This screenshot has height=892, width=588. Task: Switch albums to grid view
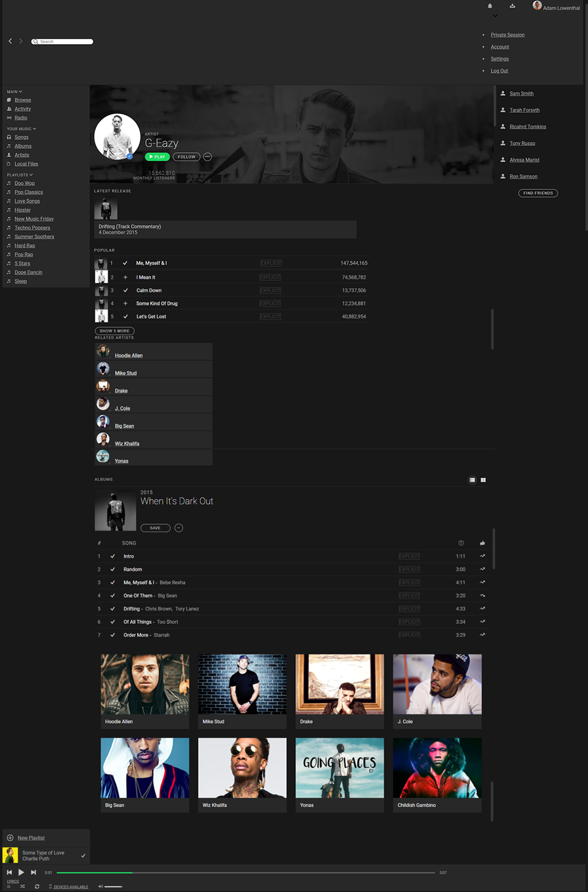[483, 480]
